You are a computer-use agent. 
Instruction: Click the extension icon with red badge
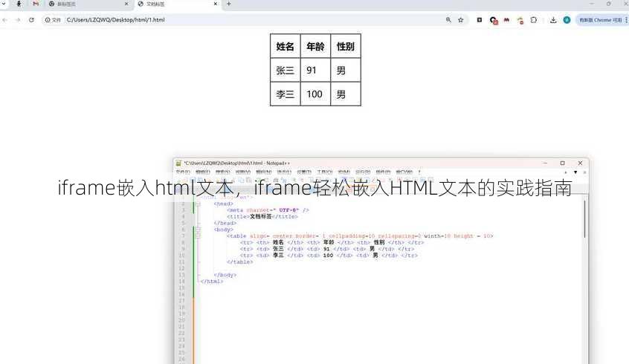pos(494,20)
